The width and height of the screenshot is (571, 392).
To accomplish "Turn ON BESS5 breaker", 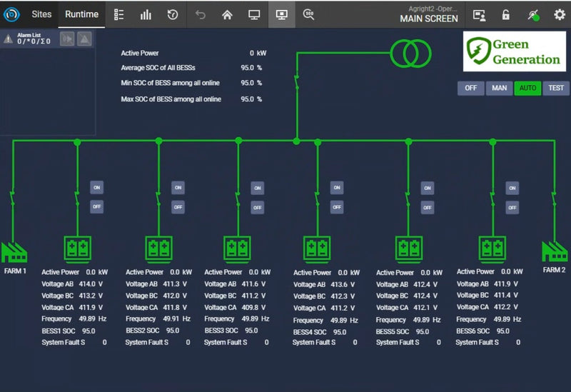I will pos(428,188).
